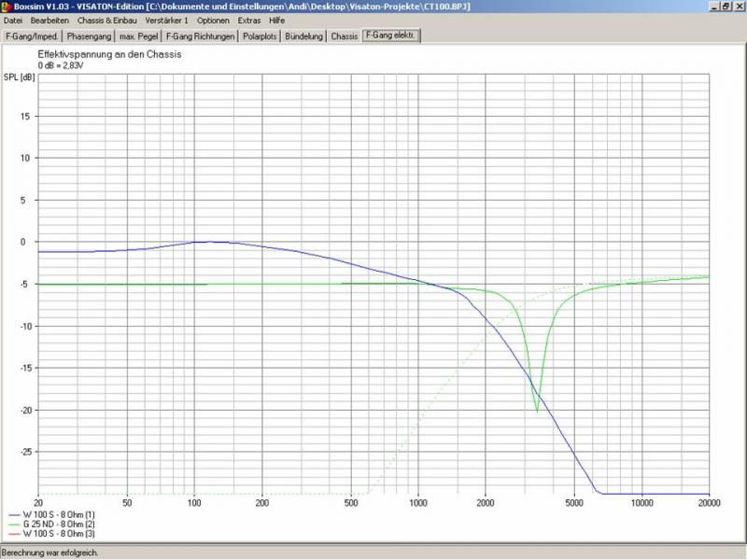The image size is (747, 560).
Task: Select the max. Pegel tab
Action: click(x=139, y=36)
